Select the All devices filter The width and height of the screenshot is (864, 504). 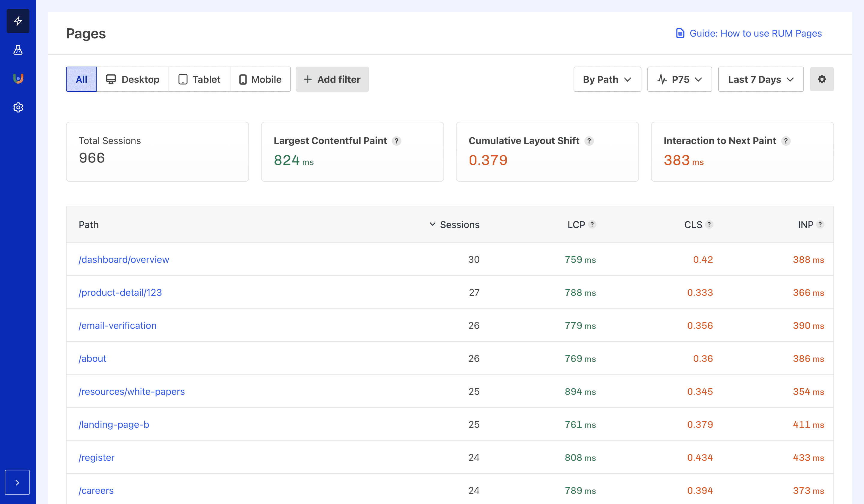81,79
